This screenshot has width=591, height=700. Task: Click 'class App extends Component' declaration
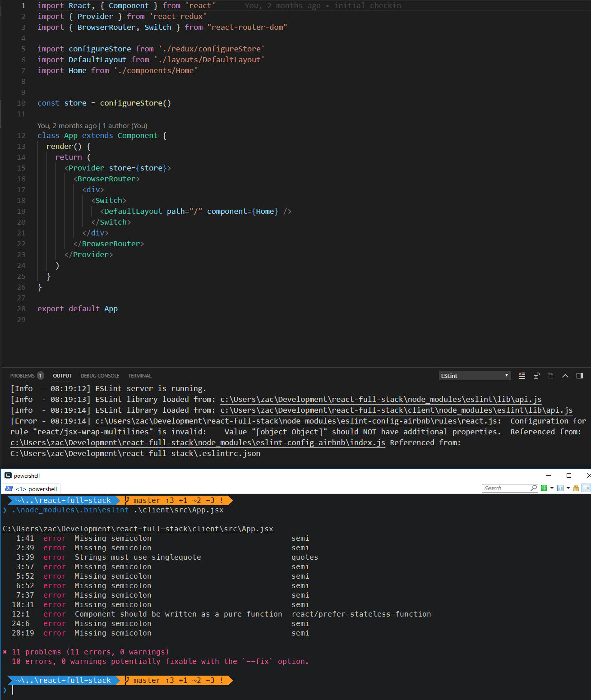[97, 136]
